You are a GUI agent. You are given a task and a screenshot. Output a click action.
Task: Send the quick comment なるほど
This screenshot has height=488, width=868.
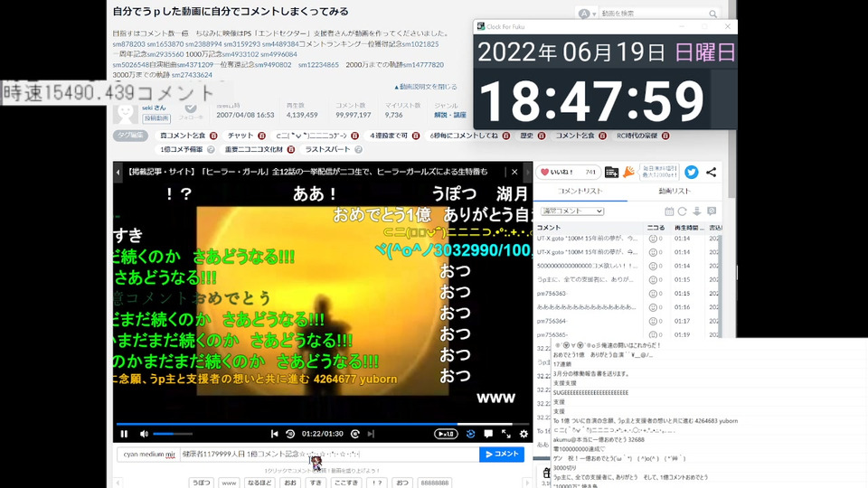259,483
